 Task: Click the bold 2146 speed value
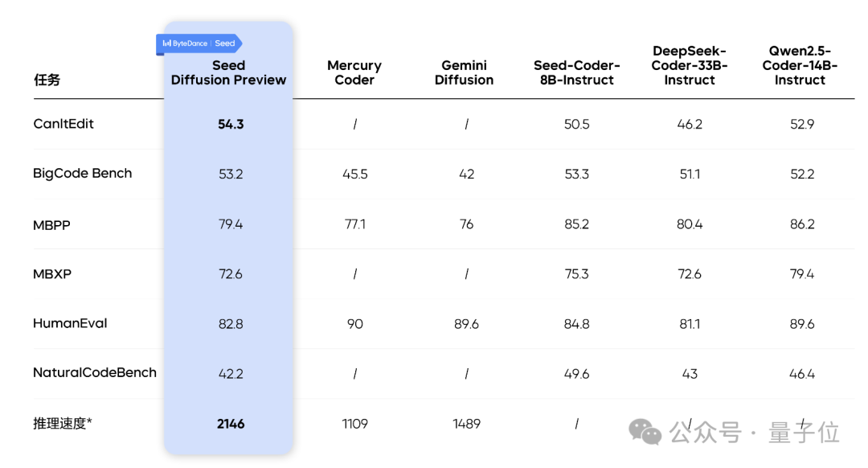coord(231,424)
